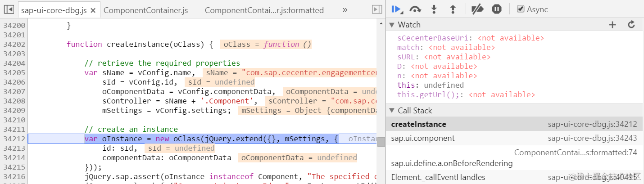The width and height of the screenshot is (644, 184).
Task: Select the sCecenterBaseUri watch expression
Action: (471, 38)
